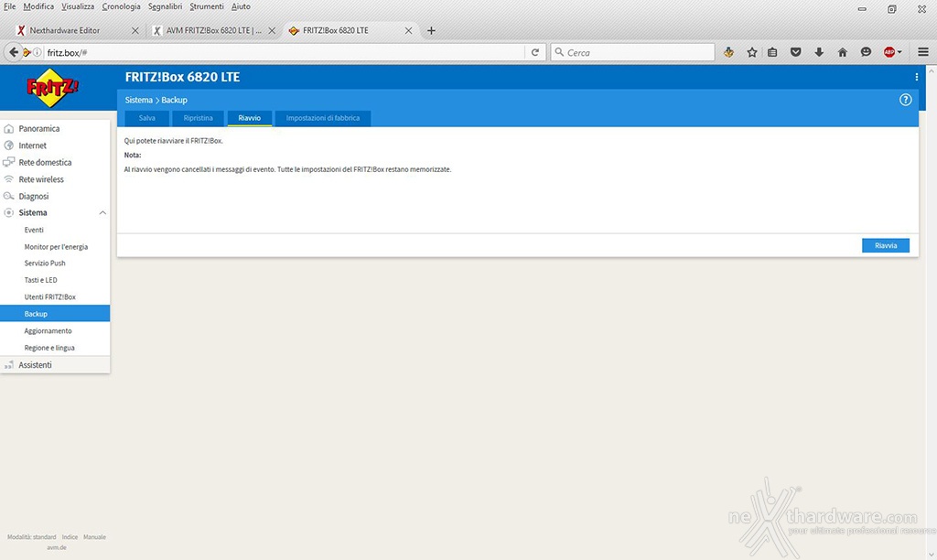Screen dimensions: 937x560
Task: Click the Riavvia button
Action: pos(886,245)
